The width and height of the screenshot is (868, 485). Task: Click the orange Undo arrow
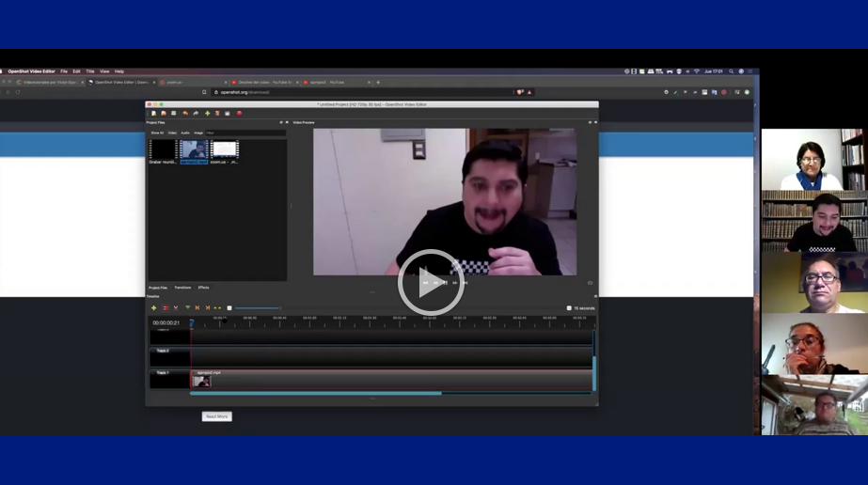tap(185, 114)
